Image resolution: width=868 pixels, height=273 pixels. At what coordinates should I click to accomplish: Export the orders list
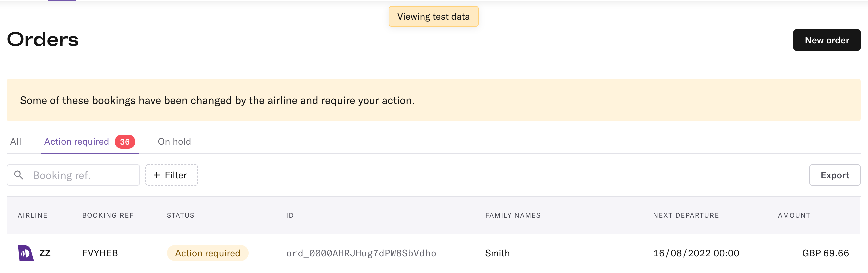835,175
